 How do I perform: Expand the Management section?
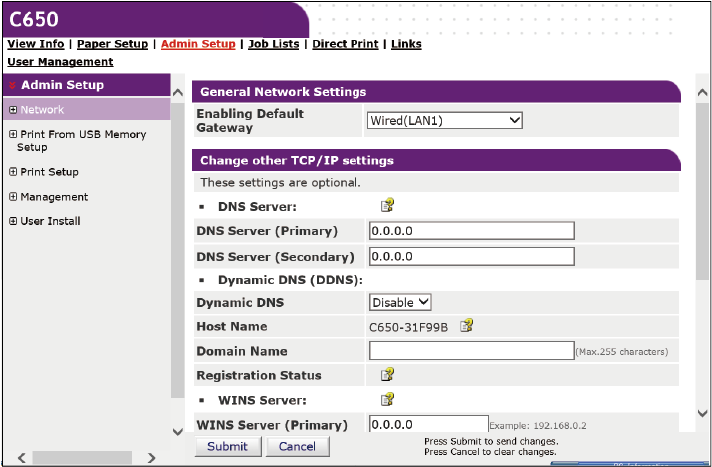(13, 197)
